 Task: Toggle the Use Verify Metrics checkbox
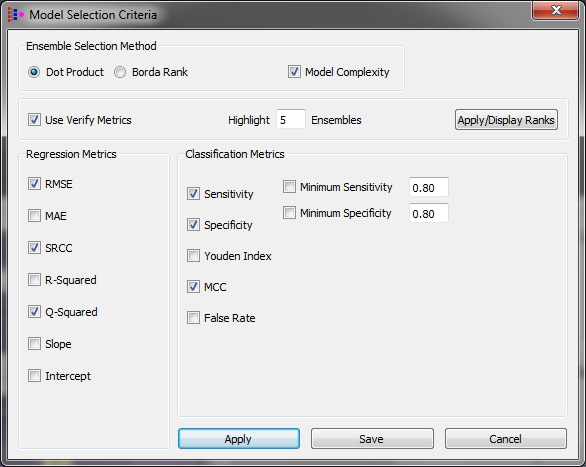34,120
